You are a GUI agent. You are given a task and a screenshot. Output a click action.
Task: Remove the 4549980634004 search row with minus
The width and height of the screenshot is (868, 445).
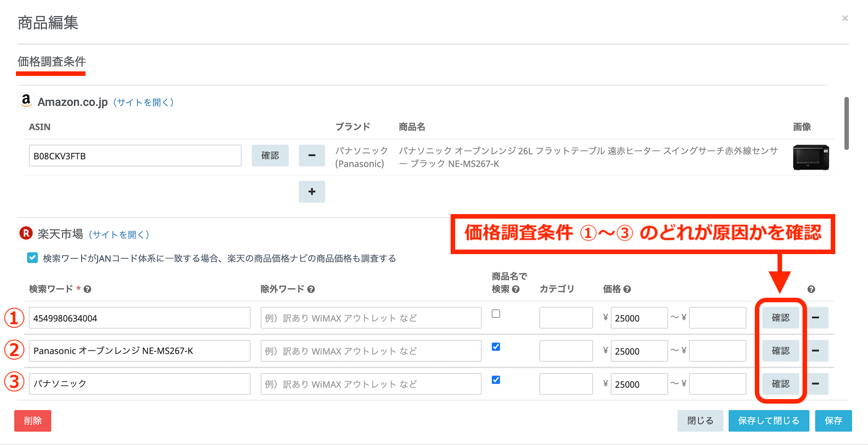815,318
